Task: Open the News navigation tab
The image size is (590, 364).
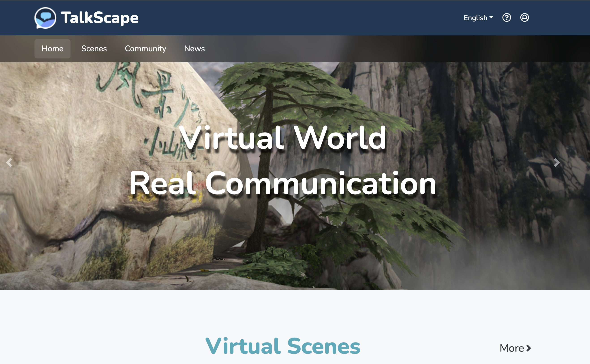Action: [x=194, y=49]
